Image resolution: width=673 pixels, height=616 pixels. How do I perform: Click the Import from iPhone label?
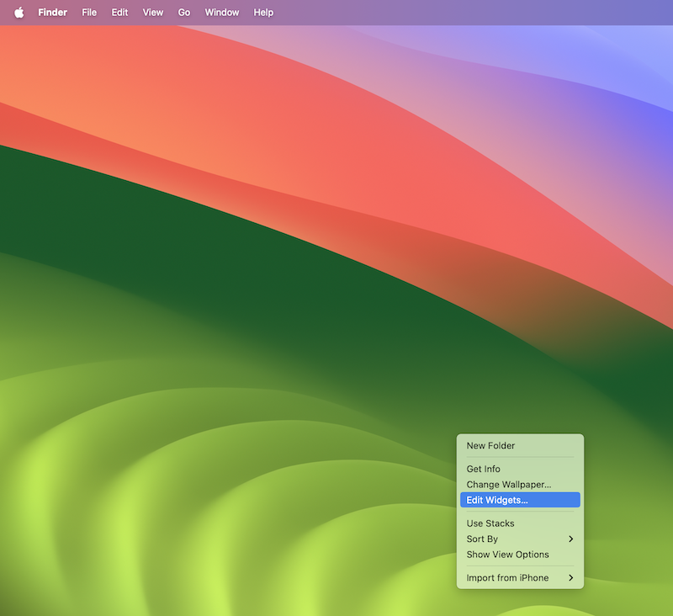click(x=507, y=578)
